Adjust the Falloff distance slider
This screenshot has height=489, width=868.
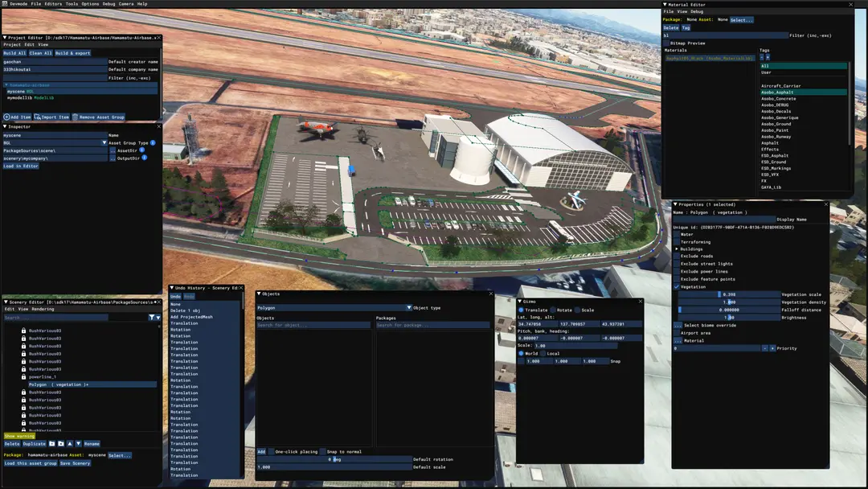click(x=730, y=310)
